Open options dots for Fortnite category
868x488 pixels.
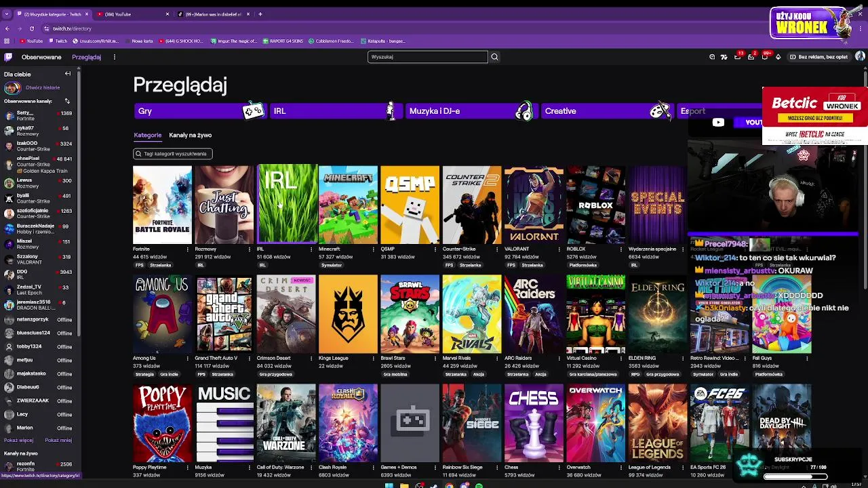coord(188,249)
